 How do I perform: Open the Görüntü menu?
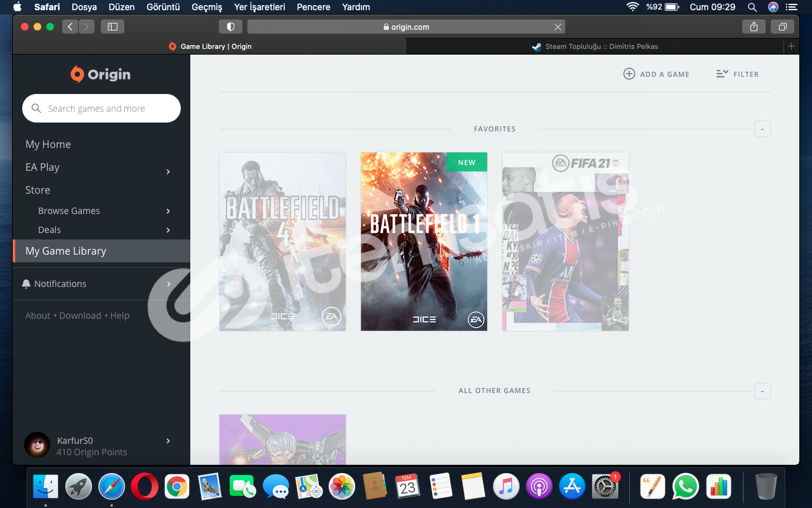click(163, 7)
